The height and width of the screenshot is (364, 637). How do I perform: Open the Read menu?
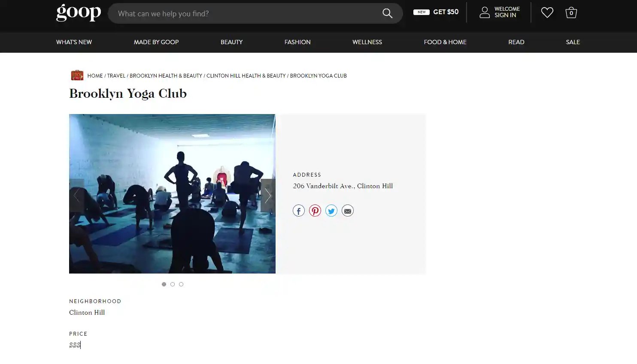(x=516, y=42)
